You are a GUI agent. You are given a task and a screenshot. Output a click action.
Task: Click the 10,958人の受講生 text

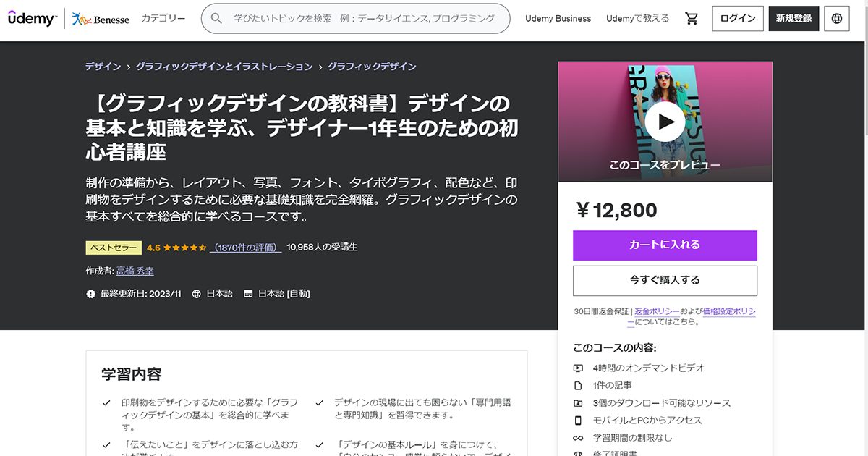click(322, 248)
